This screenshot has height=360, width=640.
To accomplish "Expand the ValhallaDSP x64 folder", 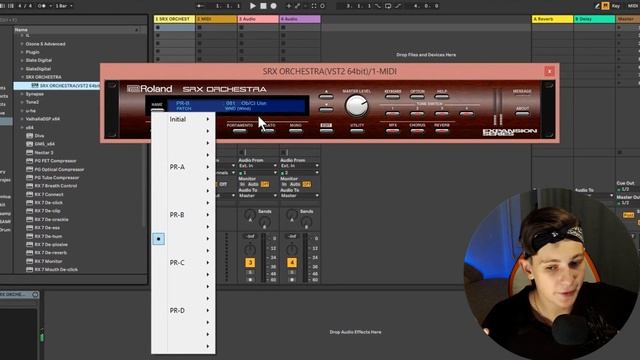I will (x=22, y=119).
